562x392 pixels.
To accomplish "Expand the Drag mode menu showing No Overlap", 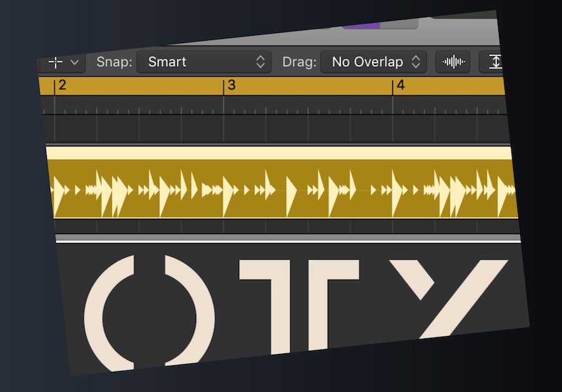I will click(x=373, y=62).
